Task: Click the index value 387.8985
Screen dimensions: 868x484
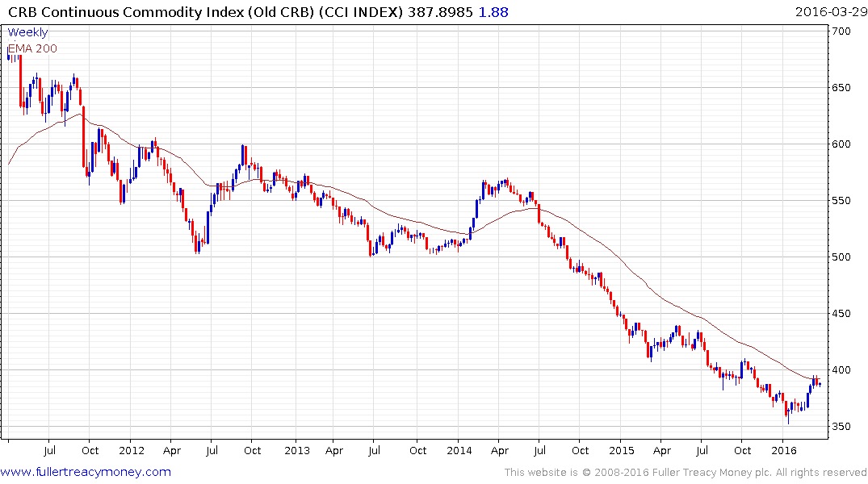Action: tap(440, 12)
